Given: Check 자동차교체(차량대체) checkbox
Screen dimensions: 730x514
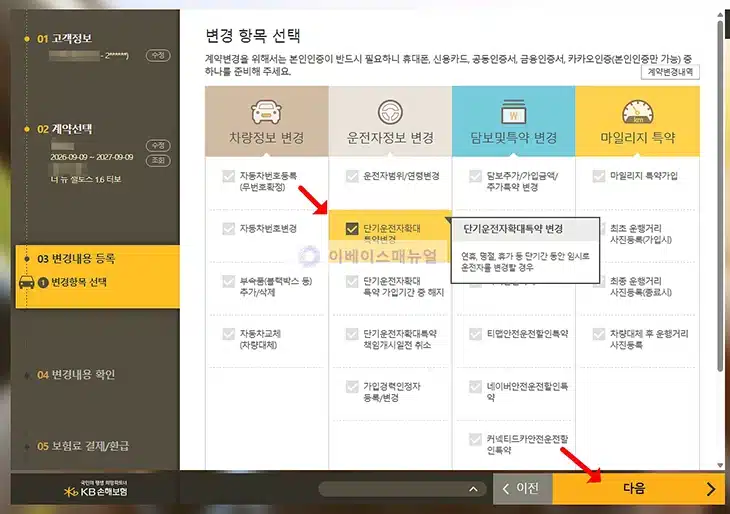Looking at the screenshot, I should point(229,334).
